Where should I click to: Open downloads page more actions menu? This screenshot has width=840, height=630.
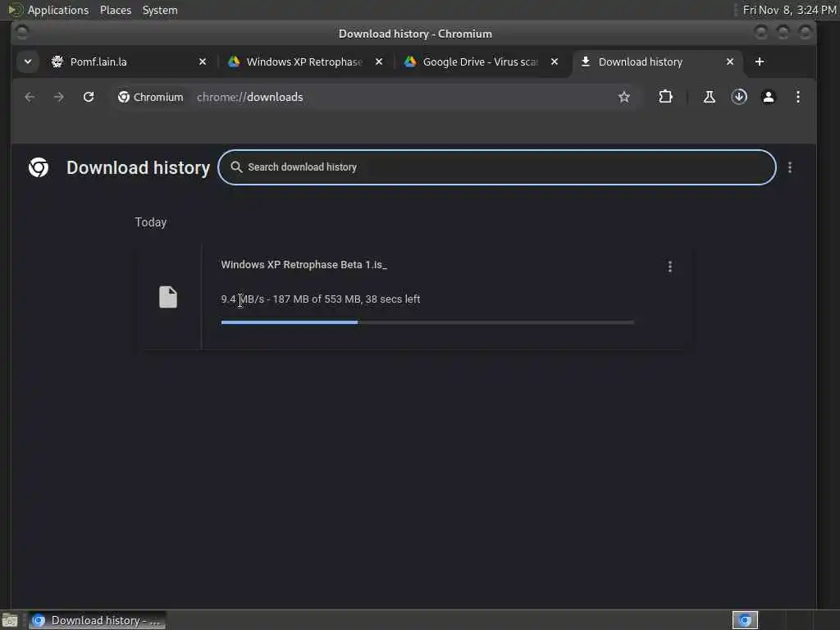(790, 167)
